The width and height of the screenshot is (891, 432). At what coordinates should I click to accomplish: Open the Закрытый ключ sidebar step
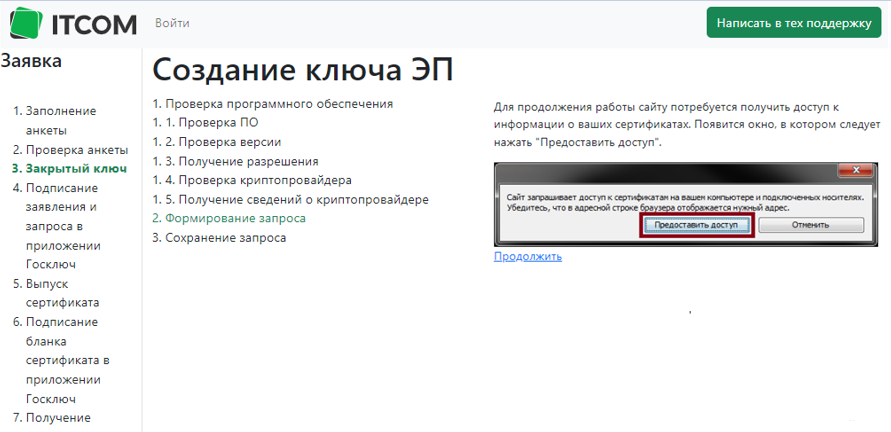click(76, 168)
